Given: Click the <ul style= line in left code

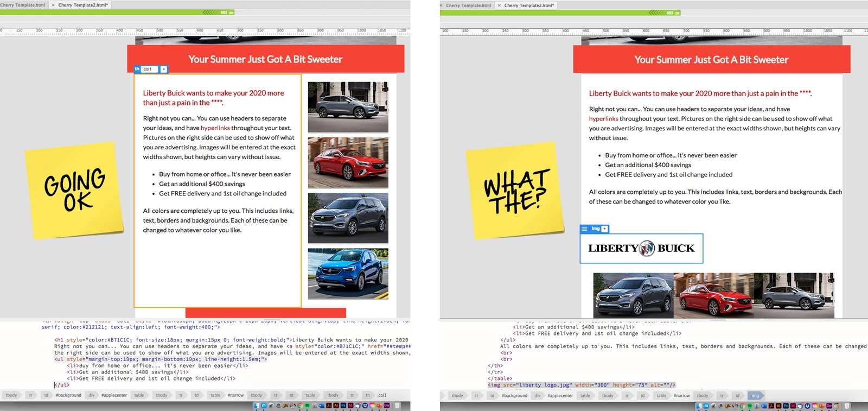Looking at the screenshot, I should pos(161,359).
